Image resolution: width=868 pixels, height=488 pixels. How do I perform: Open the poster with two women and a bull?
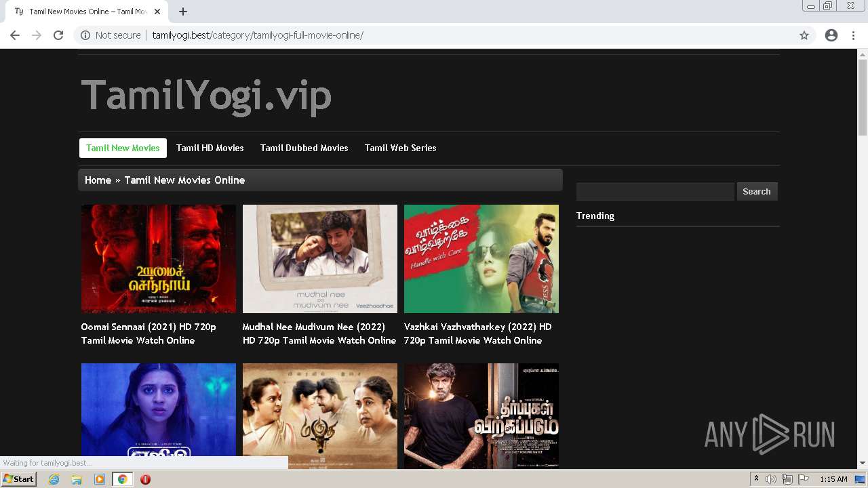pyautogui.click(x=320, y=416)
